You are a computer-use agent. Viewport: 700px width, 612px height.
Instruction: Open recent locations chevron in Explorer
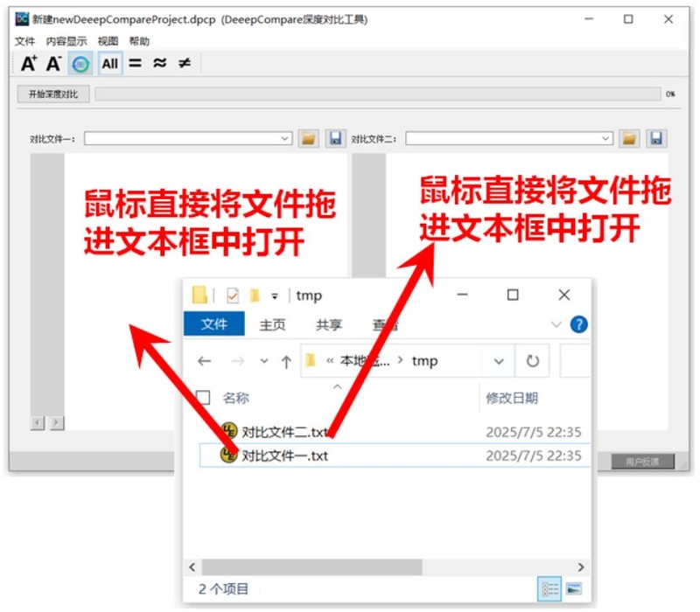[264, 361]
